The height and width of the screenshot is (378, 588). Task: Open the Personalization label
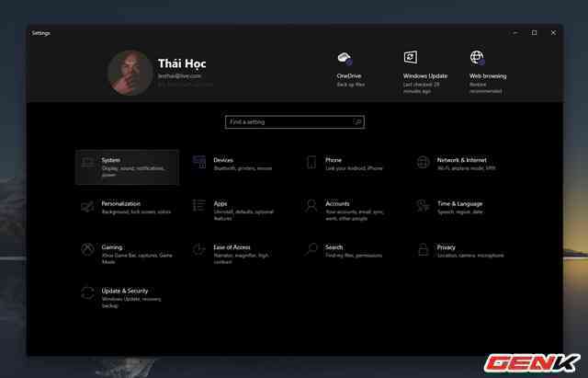pos(120,204)
